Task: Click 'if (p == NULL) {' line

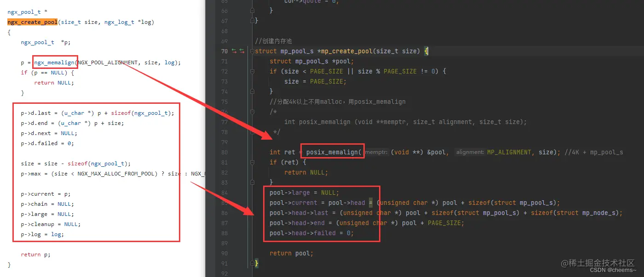Action: (47, 72)
